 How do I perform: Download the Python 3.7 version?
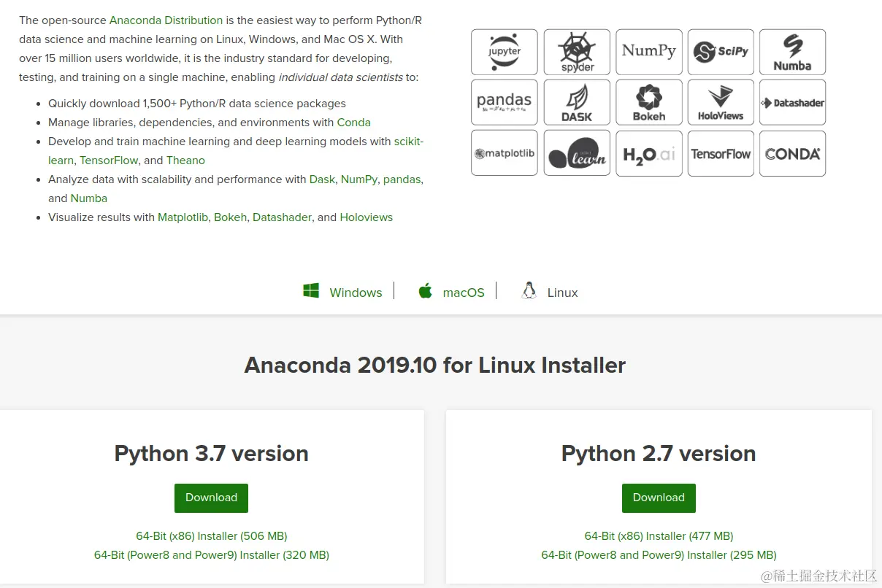(211, 498)
